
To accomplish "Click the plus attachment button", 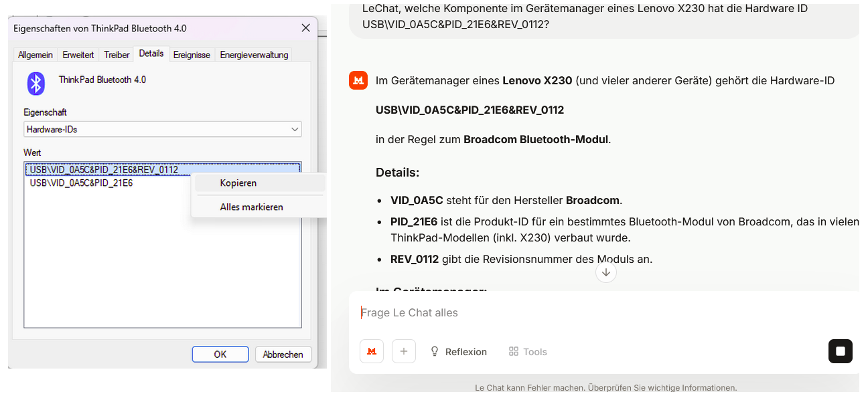I will pos(404,351).
